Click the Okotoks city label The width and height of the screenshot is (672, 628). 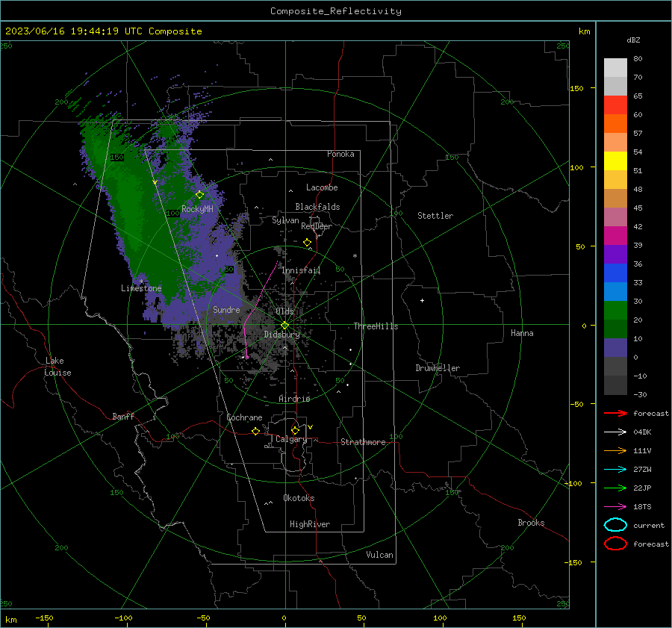(299, 498)
